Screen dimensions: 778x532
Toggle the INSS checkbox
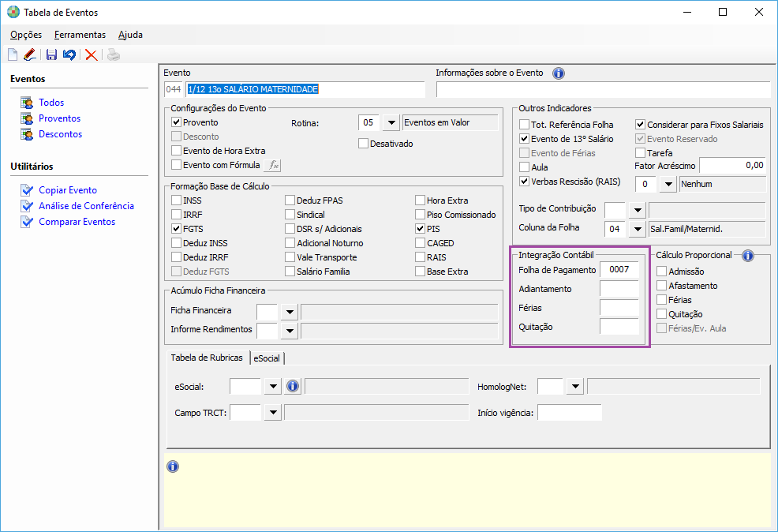pos(177,200)
